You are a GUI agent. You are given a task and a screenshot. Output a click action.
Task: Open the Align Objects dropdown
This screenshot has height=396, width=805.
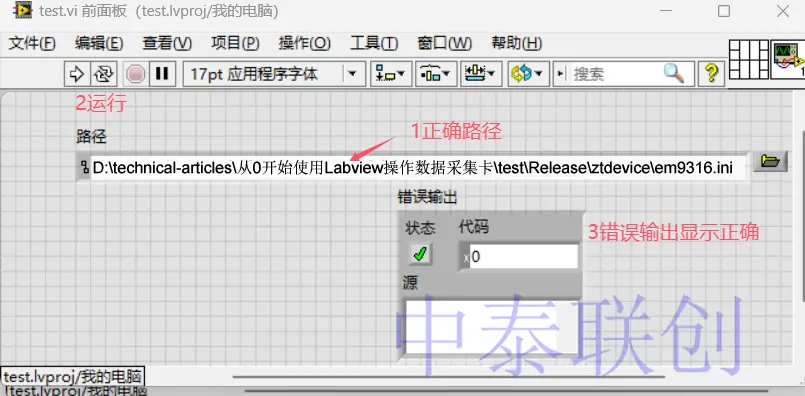391,74
